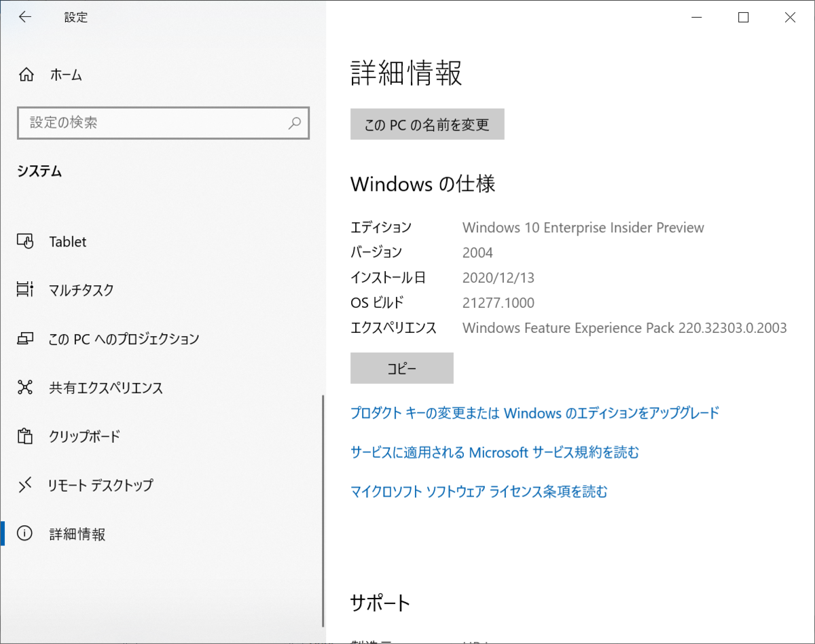
Task: Click the インストール日 label
Action: tap(388, 278)
